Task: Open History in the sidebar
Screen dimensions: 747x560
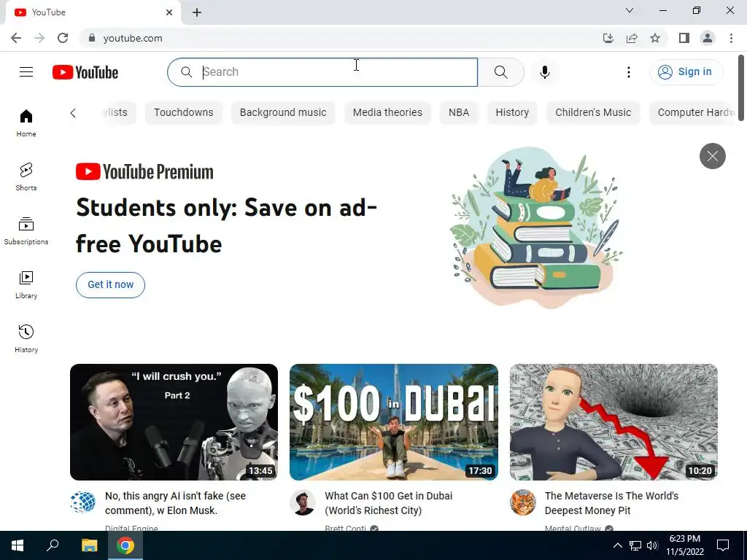Action: [x=26, y=338]
